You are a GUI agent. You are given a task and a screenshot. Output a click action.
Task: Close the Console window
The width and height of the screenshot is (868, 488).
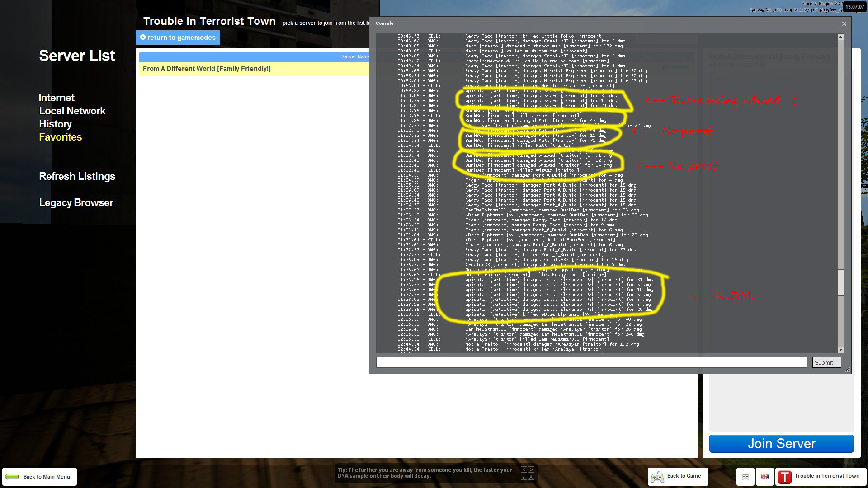click(x=844, y=23)
